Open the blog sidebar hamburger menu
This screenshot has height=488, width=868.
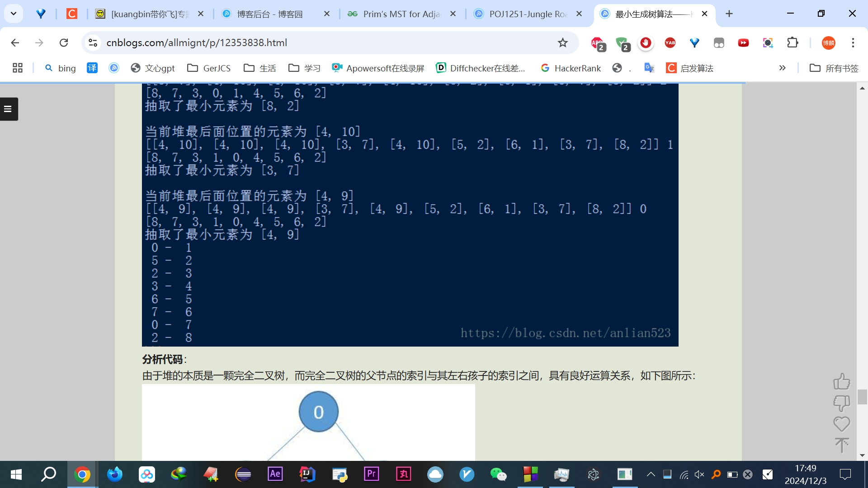click(8, 109)
